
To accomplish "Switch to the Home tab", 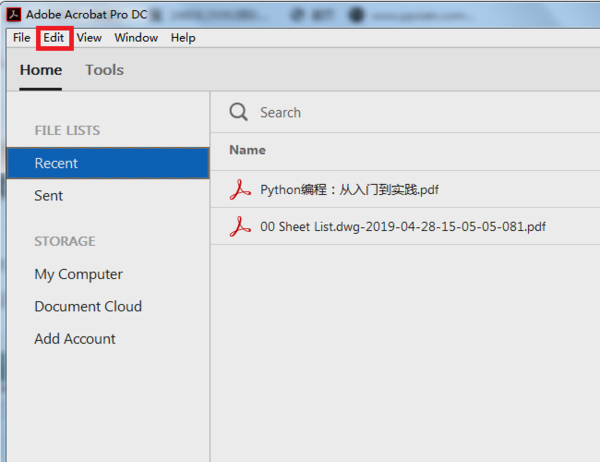I will tap(41, 70).
